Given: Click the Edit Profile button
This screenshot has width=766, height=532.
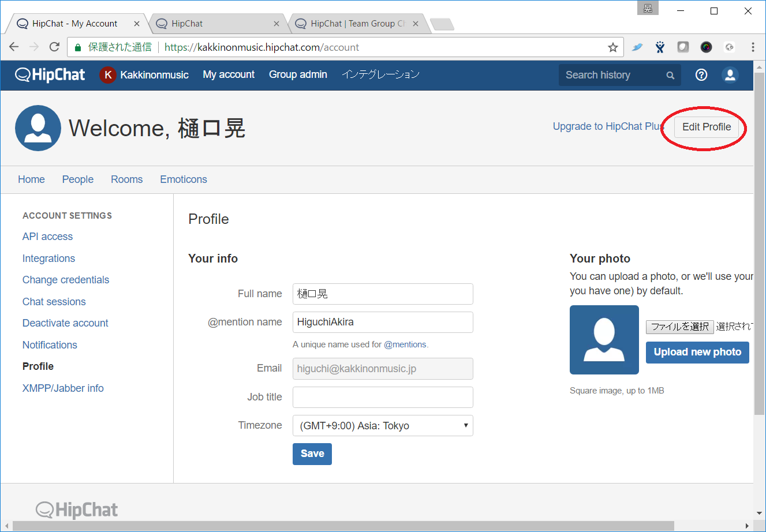Looking at the screenshot, I should coord(707,127).
